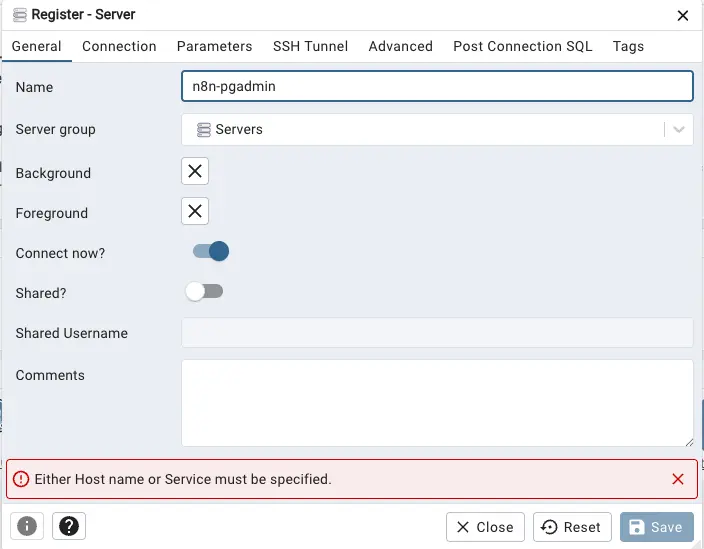Click the info icon button

[x=27, y=526]
